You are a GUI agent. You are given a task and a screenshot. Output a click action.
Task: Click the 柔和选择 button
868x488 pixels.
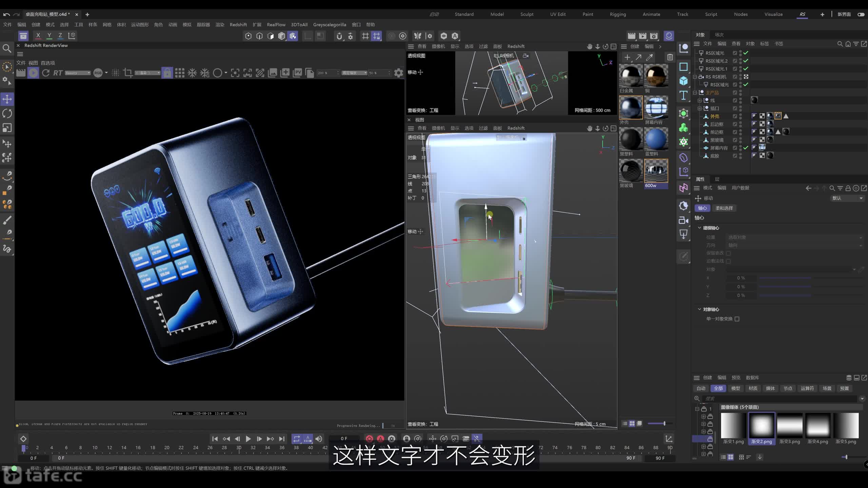point(724,208)
